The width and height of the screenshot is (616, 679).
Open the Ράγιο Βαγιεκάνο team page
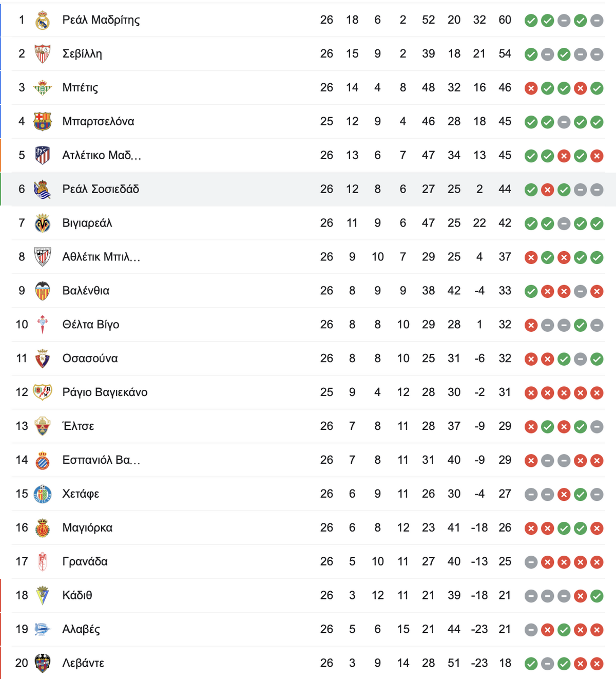[105, 392]
